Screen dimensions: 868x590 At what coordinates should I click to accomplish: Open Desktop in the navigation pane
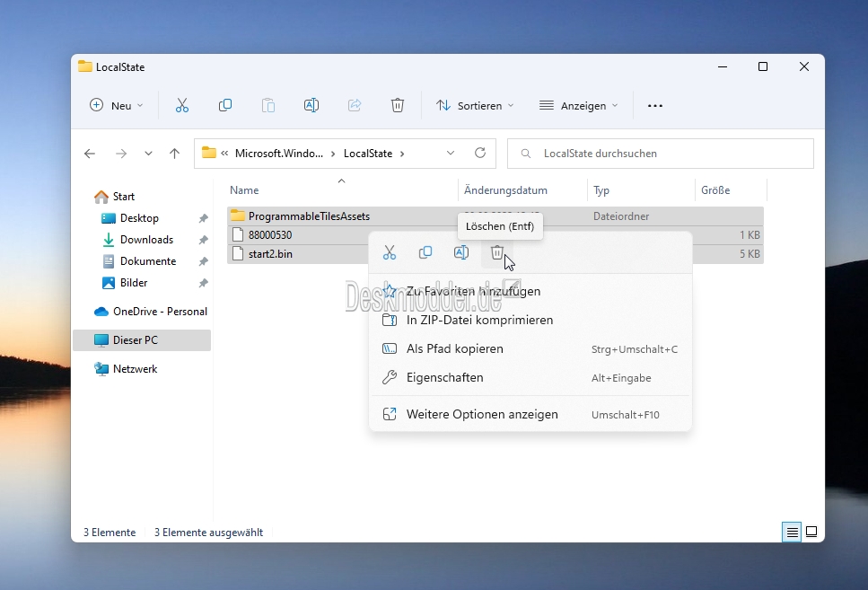139,218
